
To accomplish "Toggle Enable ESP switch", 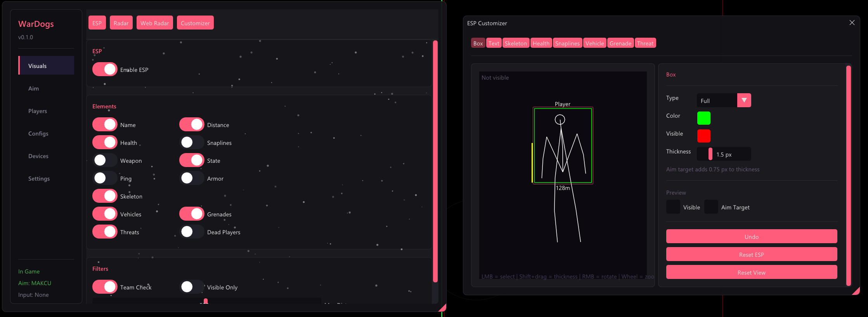I will click(x=105, y=69).
